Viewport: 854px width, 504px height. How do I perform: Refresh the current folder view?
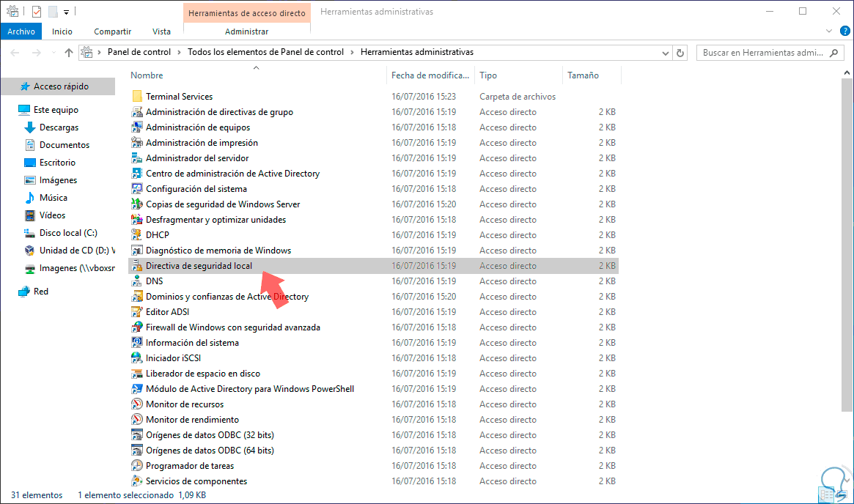tap(680, 53)
